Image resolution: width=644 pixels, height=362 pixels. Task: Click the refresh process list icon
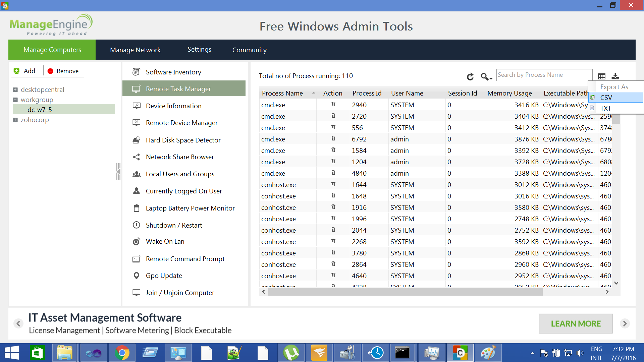point(470,76)
